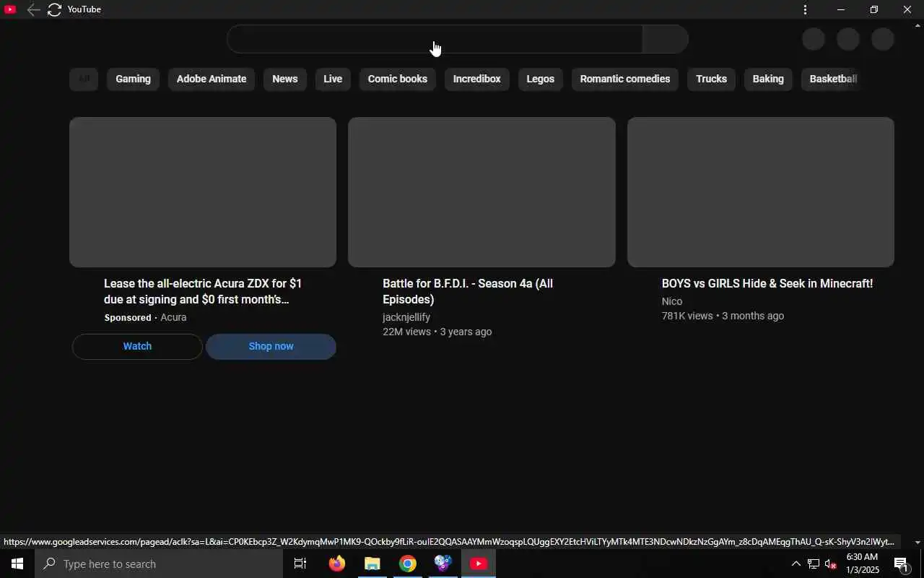The height and width of the screenshot is (578, 924).
Task: Click the Acura advertiser name
Action: pyautogui.click(x=173, y=317)
